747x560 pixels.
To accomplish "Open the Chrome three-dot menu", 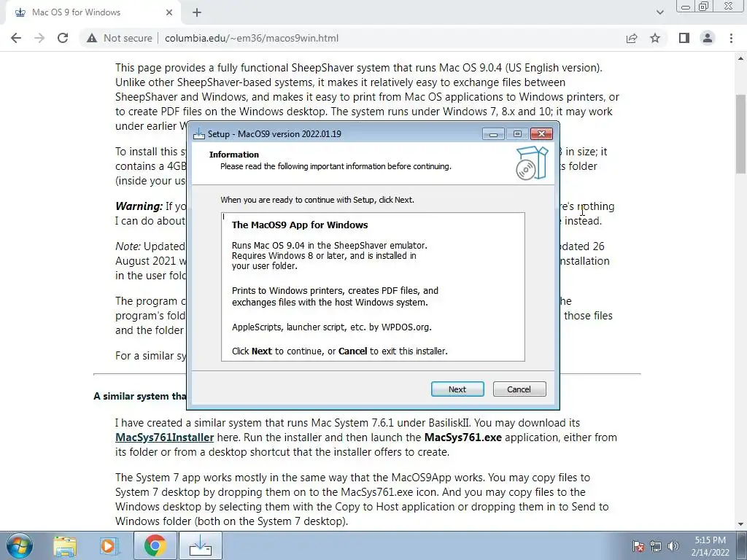I will tap(731, 38).
